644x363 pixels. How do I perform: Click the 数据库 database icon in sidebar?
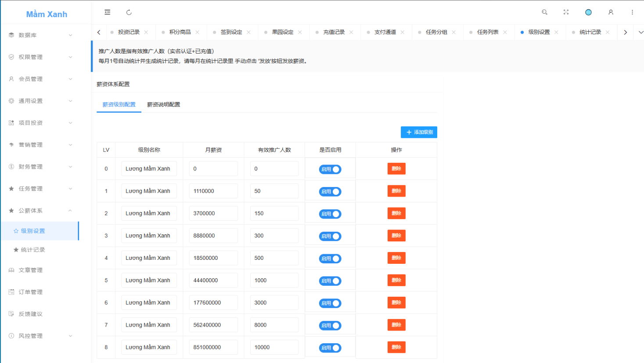point(11,35)
